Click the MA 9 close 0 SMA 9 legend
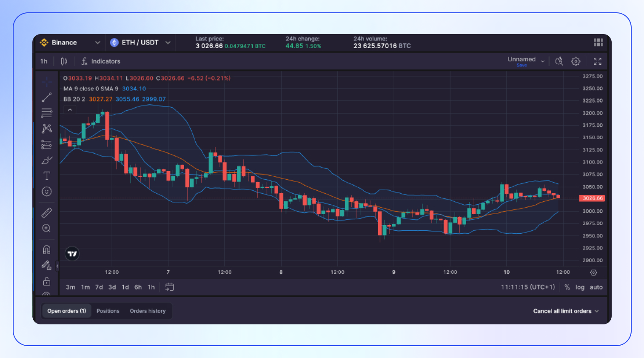 pyautogui.click(x=105, y=89)
